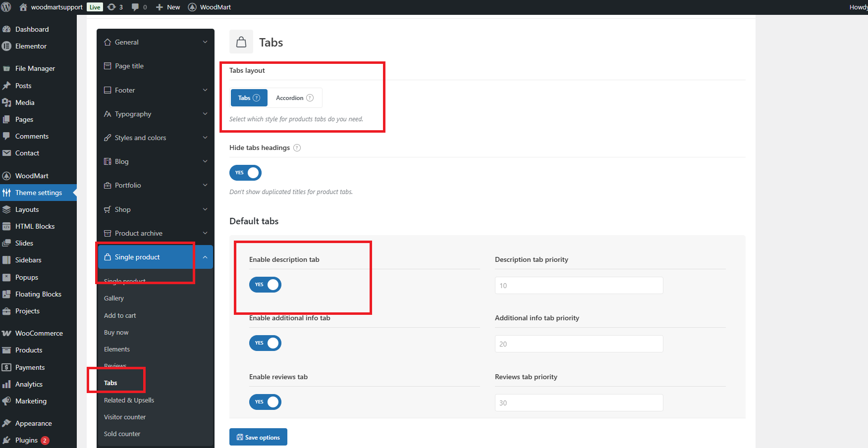Click the Appearance brush icon

point(6,423)
